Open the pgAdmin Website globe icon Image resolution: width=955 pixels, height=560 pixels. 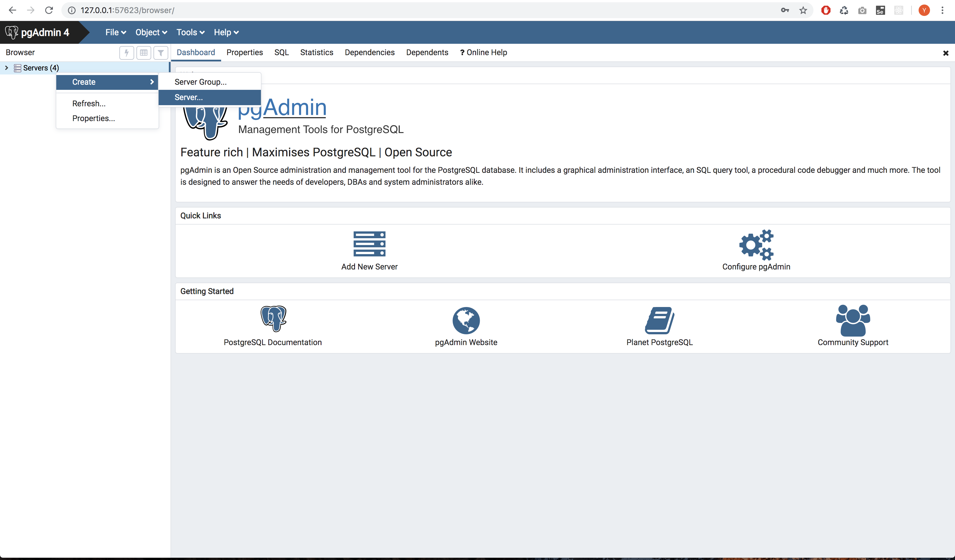coord(466,321)
